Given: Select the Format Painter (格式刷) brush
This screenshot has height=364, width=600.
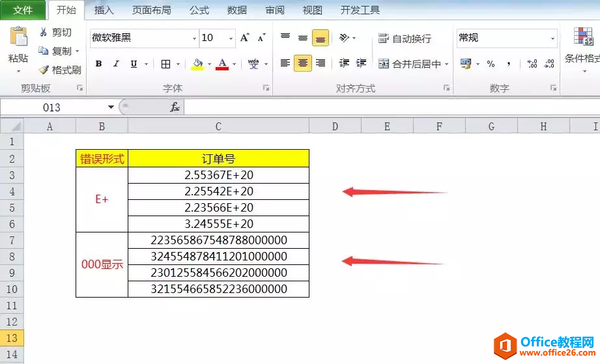Looking at the screenshot, I should 44,70.
